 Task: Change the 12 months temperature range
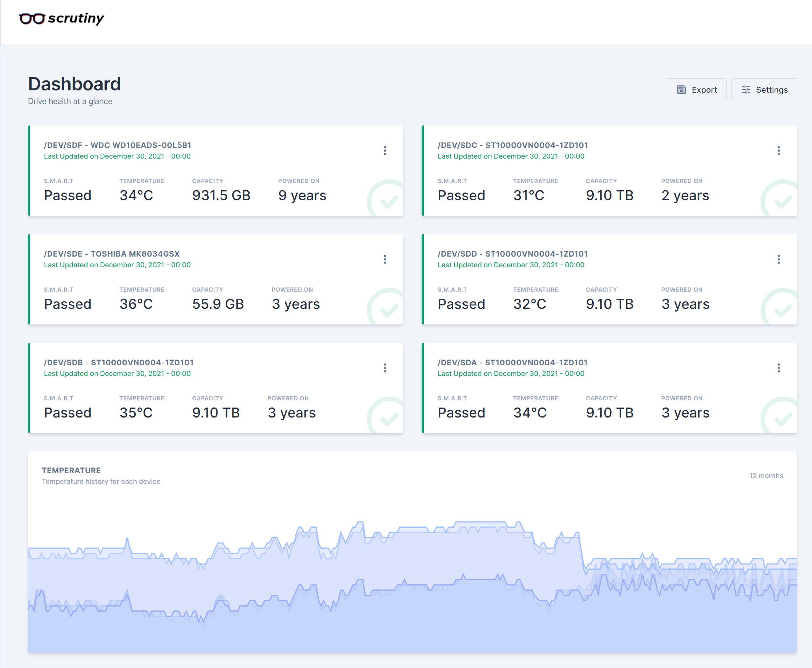pos(765,475)
